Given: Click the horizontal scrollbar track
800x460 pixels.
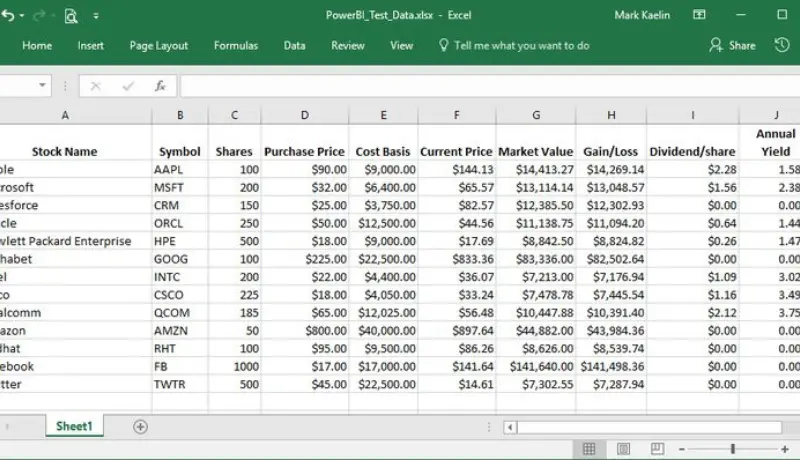Looking at the screenshot, I should click(x=649, y=427).
